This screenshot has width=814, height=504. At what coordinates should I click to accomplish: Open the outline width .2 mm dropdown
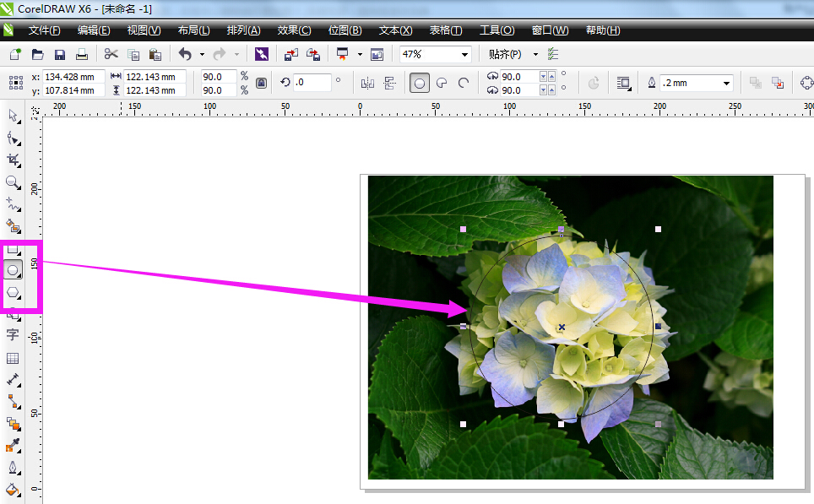(x=726, y=83)
